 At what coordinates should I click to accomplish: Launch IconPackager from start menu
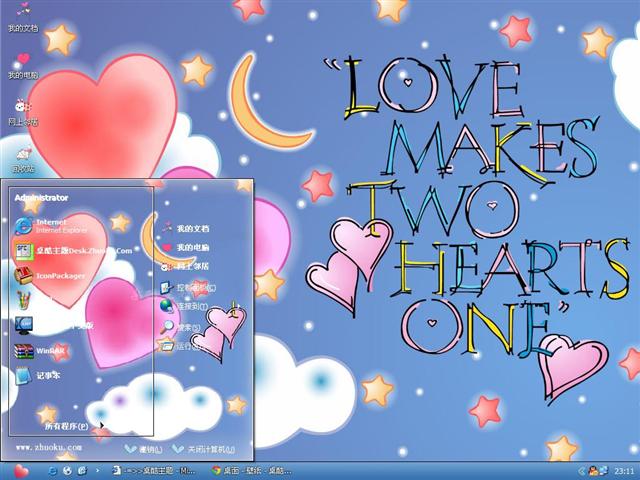(x=50, y=276)
